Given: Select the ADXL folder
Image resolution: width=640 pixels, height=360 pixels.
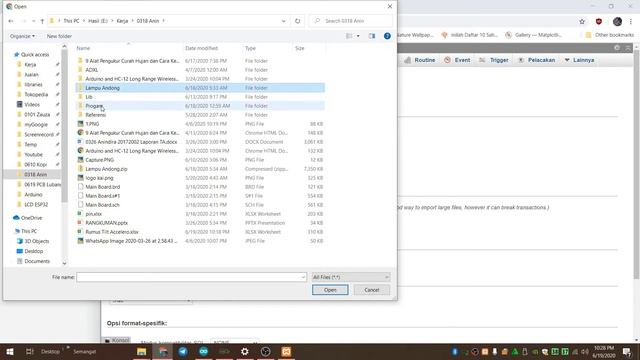Looking at the screenshot, I should click(200, 70).
